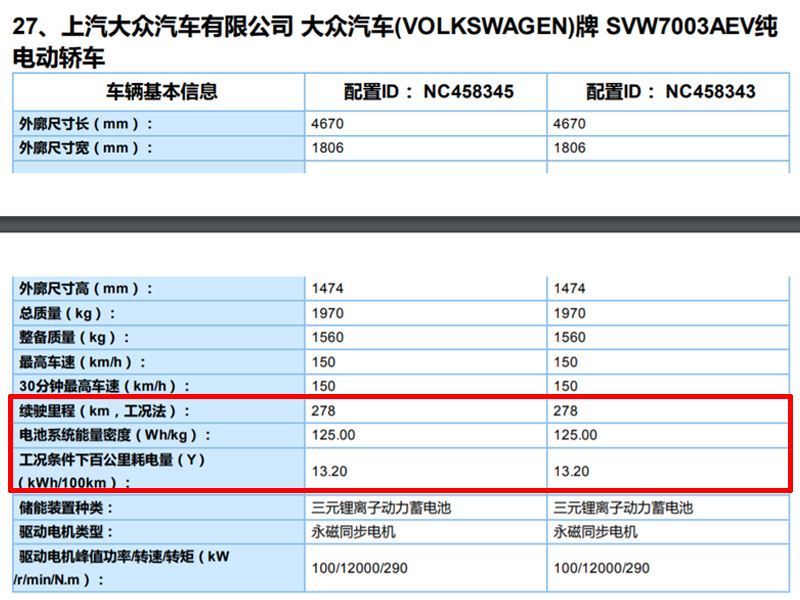This screenshot has width=800, height=600.
Task: Click 125.00 in the NC458345 column
Action: click(334, 435)
